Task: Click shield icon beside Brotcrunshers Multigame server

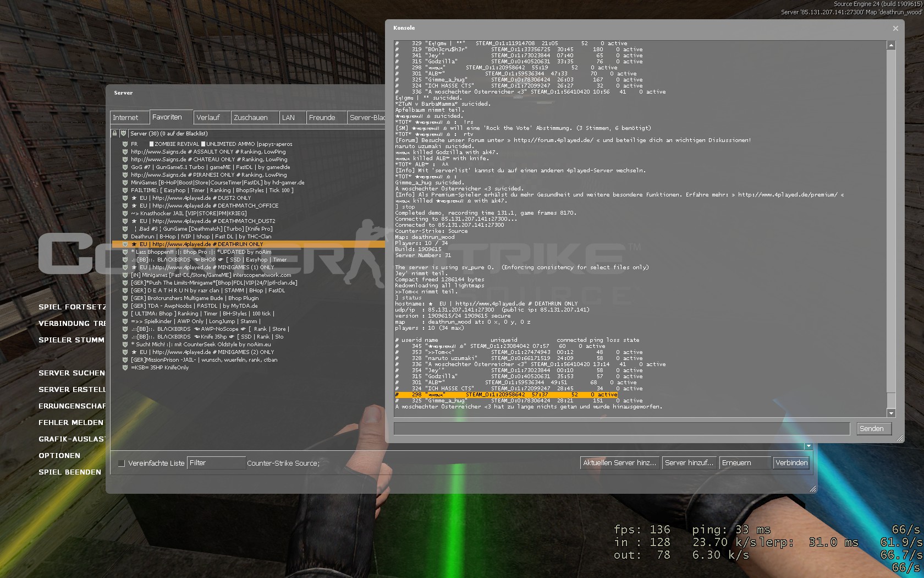Action: click(x=125, y=298)
